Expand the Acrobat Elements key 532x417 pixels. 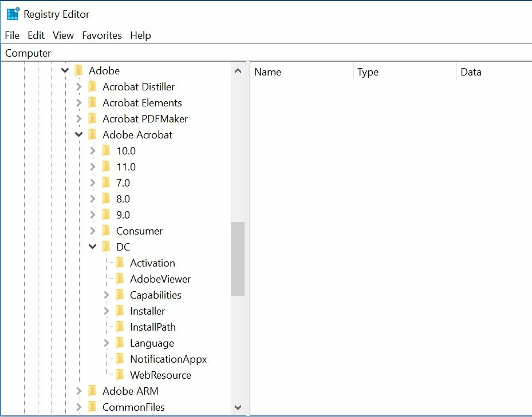(78, 103)
